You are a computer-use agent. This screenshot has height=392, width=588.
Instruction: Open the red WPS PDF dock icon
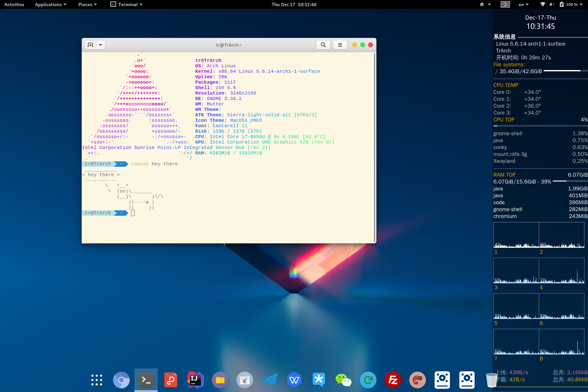171,380
